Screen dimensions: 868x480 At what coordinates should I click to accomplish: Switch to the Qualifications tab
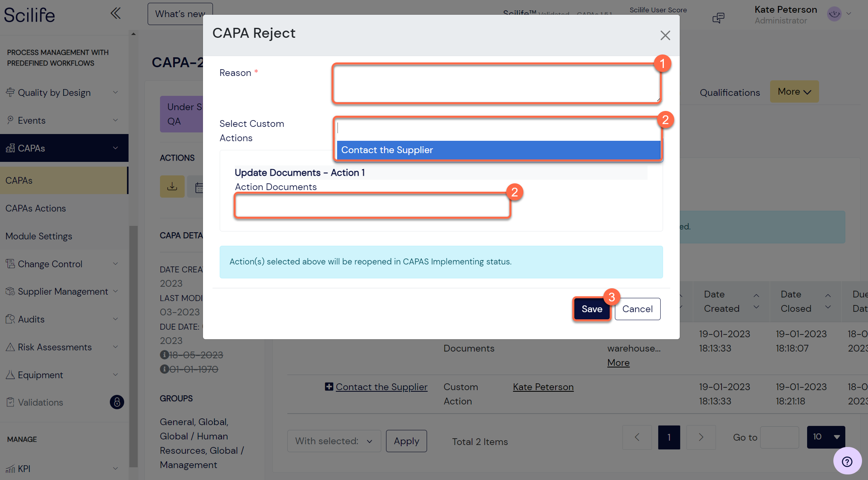point(730,92)
